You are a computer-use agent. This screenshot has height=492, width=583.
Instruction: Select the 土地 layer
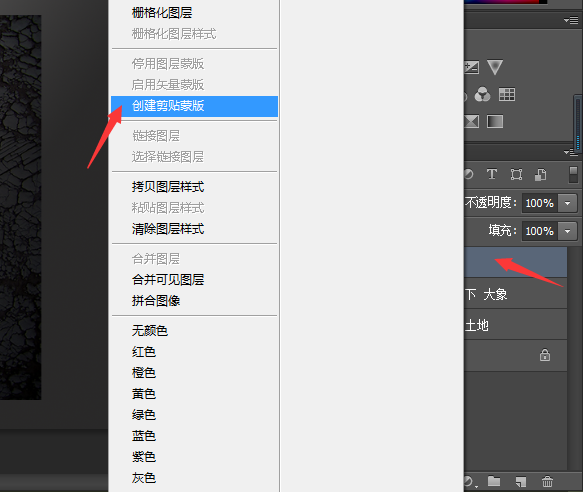(x=516, y=325)
